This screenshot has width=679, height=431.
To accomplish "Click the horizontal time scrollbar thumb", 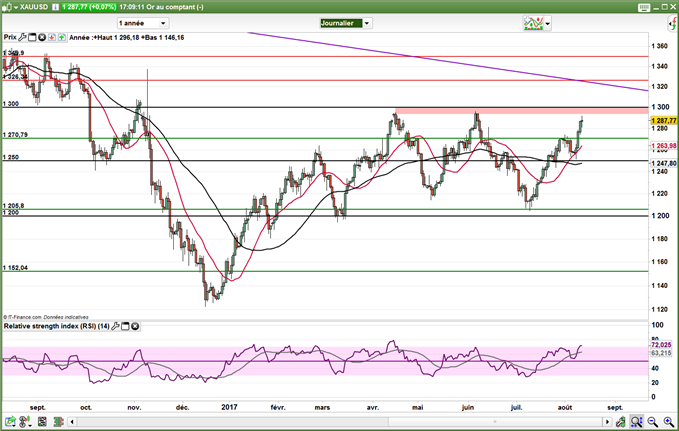I will click(495, 421).
